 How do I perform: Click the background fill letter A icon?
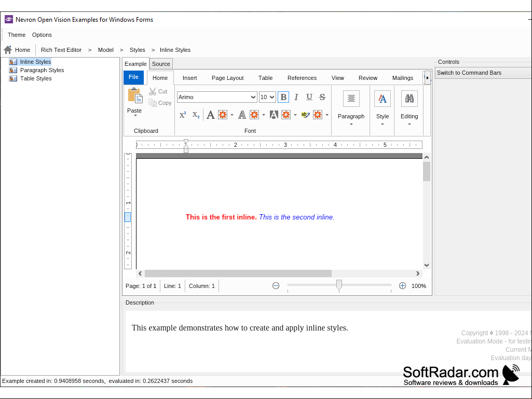coord(274,115)
